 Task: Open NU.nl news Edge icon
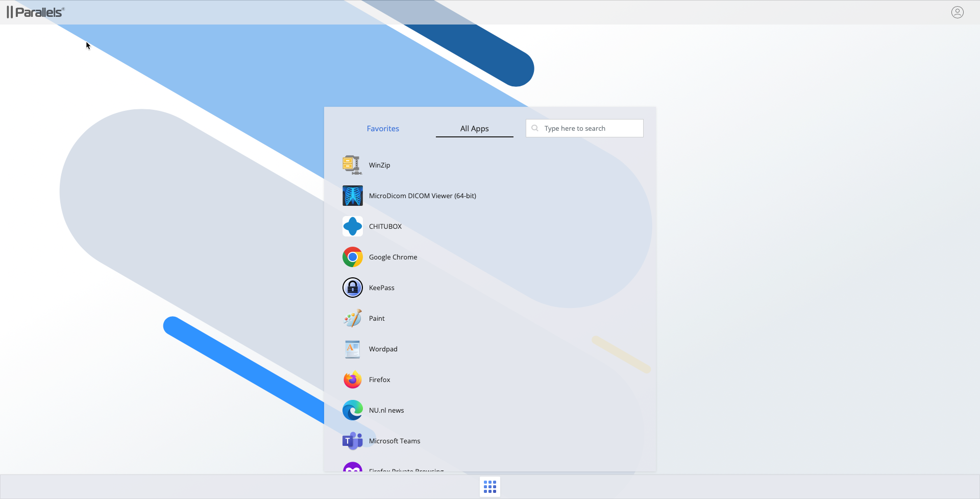(352, 410)
